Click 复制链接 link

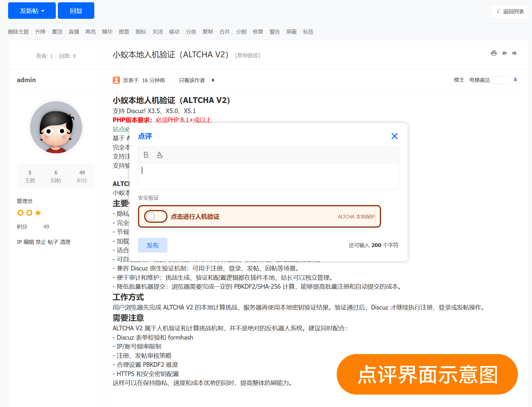click(248, 55)
